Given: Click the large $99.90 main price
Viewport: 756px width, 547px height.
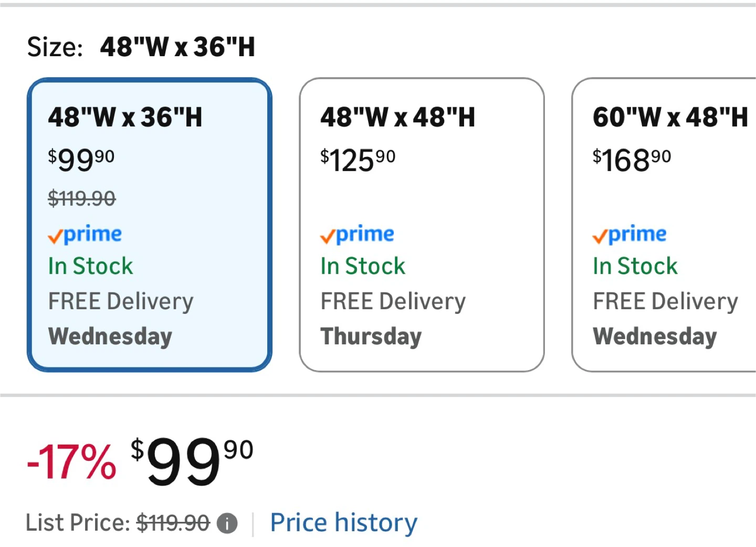Looking at the screenshot, I should click(x=192, y=461).
